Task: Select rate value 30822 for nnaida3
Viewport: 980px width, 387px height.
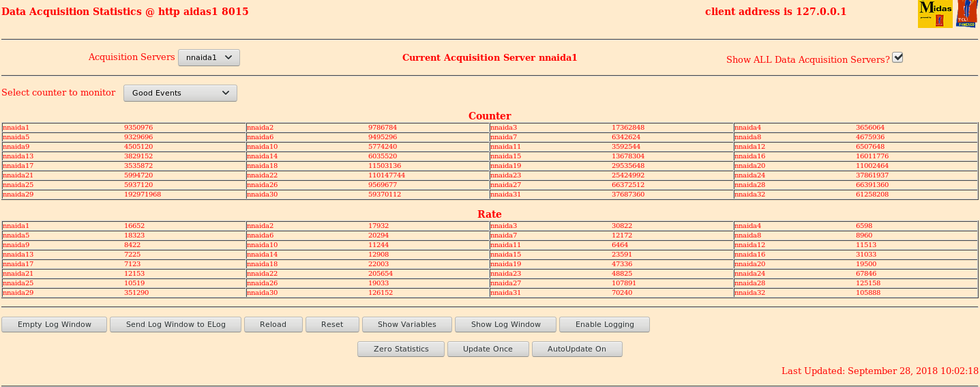Action: [622, 226]
